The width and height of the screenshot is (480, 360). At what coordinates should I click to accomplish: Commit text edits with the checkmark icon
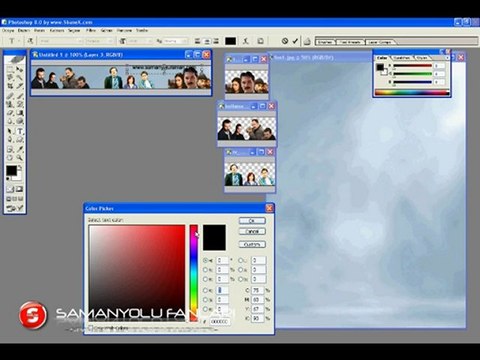pos(295,41)
